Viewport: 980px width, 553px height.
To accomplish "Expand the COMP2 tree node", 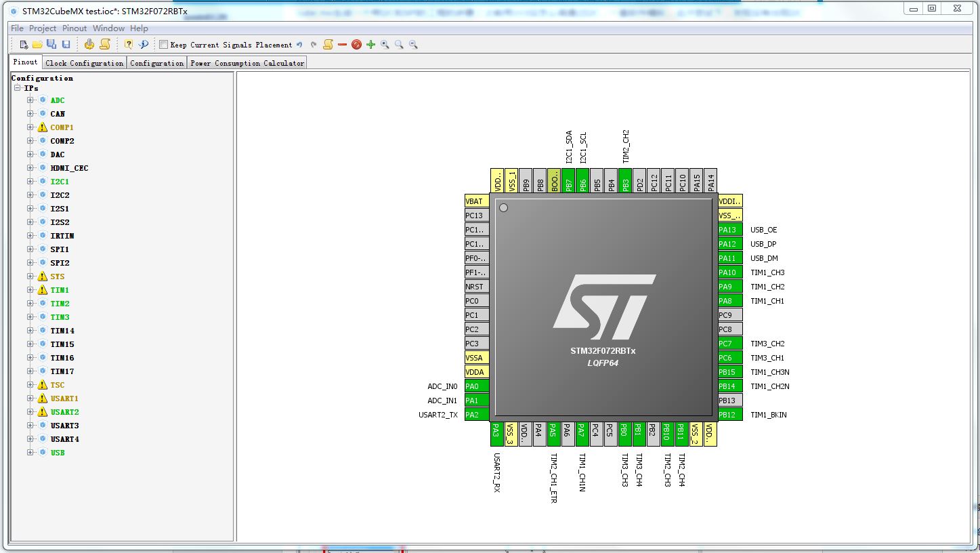I will (30, 141).
